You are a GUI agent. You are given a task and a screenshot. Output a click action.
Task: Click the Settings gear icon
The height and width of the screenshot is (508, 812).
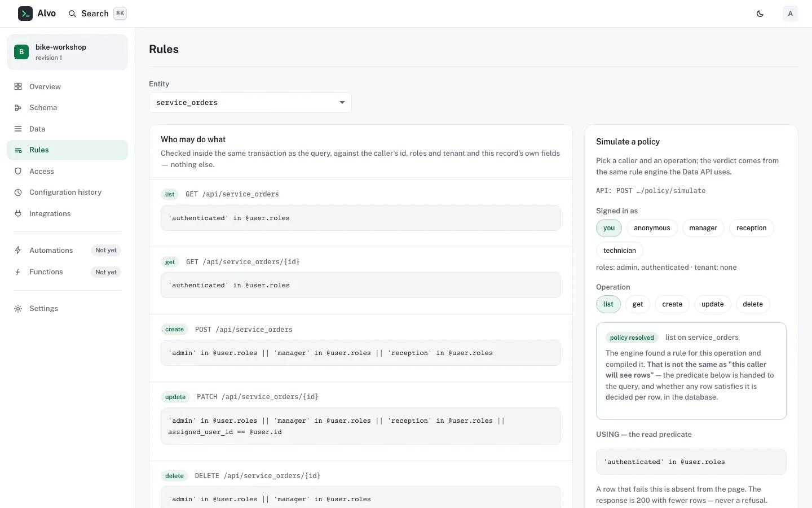point(18,309)
